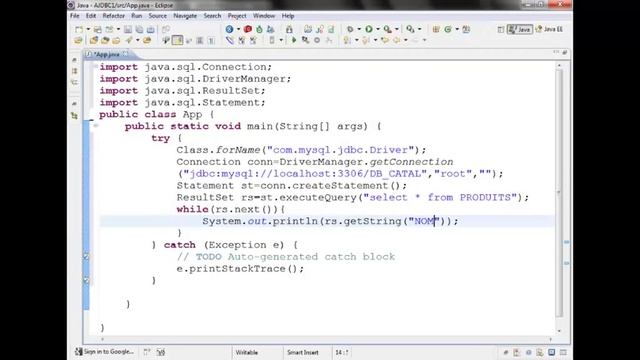
Task: Click the Smart Insert status bar entry
Action: point(302,352)
